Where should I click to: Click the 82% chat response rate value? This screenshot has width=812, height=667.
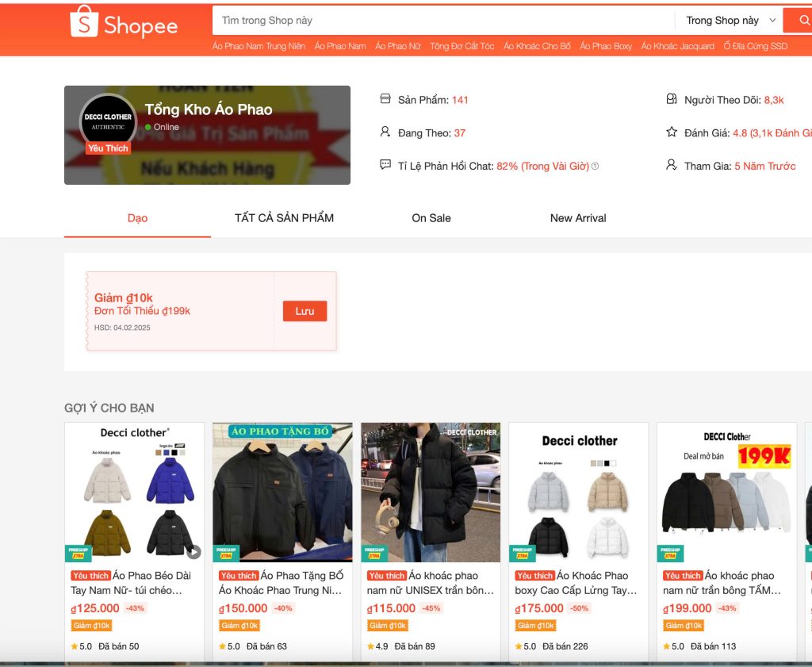[507, 167]
